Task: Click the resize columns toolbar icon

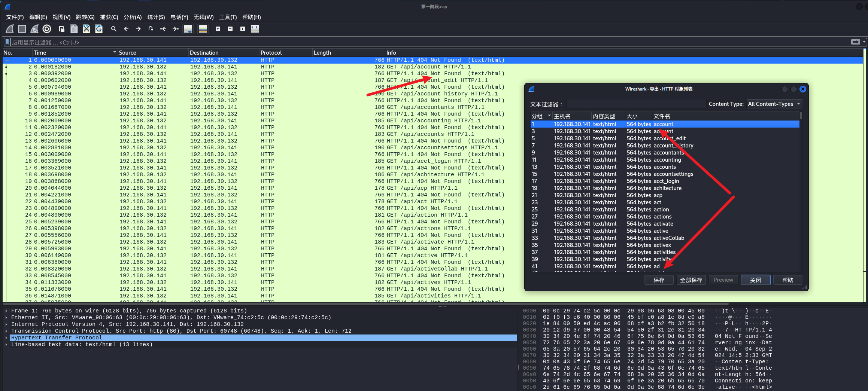Action: pyautogui.click(x=255, y=29)
